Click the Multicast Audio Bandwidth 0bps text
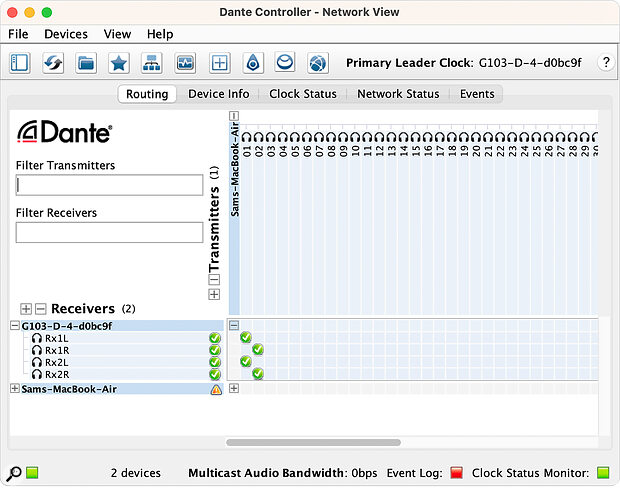Image resolution: width=620 pixels, height=488 pixels. 282,473
